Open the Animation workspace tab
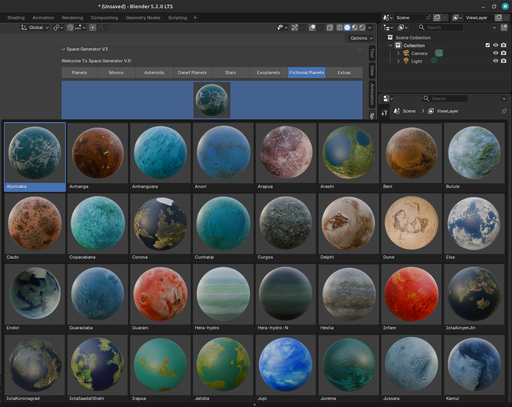This screenshot has width=512, height=407. click(43, 18)
